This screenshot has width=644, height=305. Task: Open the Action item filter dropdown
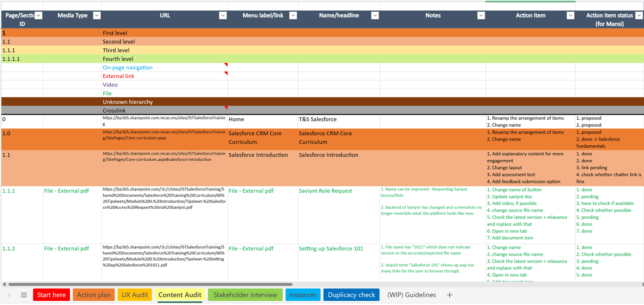pyautogui.click(x=570, y=16)
